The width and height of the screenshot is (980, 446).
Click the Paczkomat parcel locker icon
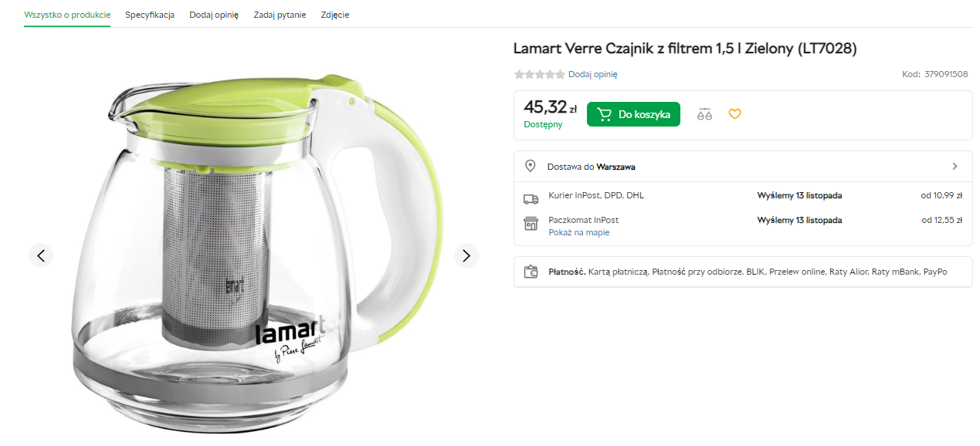[531, 224]
